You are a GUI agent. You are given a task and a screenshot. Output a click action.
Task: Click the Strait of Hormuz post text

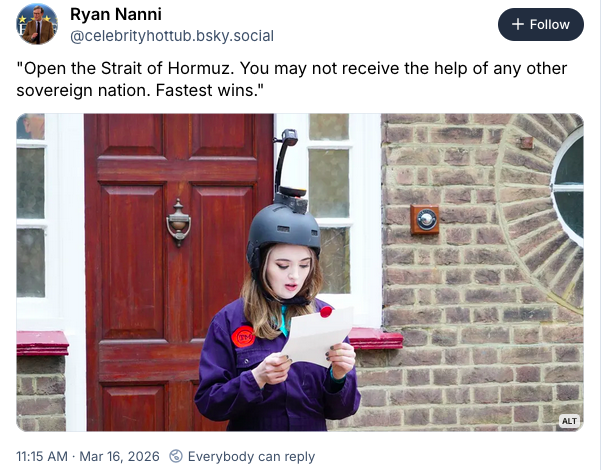[290, 79]
